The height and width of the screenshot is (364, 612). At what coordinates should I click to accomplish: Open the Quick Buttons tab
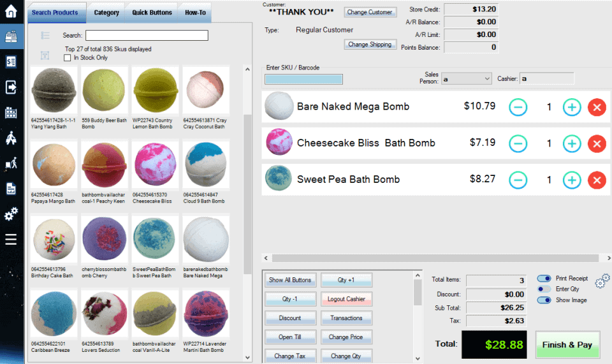coord(152,13)
